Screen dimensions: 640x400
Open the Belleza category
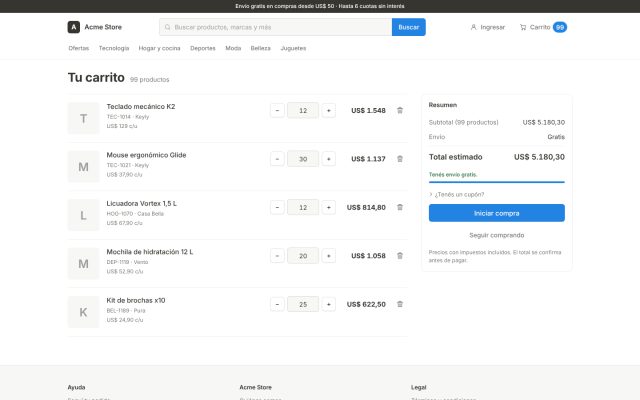(x=260, y=48)
